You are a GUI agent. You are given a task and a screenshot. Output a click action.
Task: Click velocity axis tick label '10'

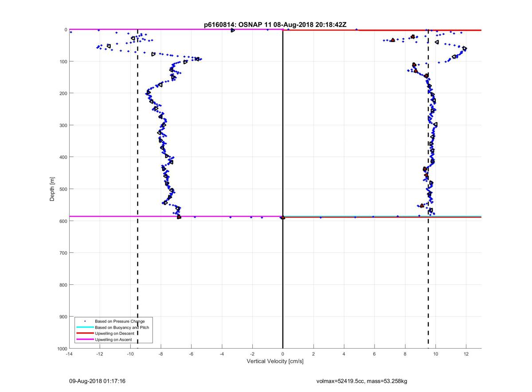point(436,354)
